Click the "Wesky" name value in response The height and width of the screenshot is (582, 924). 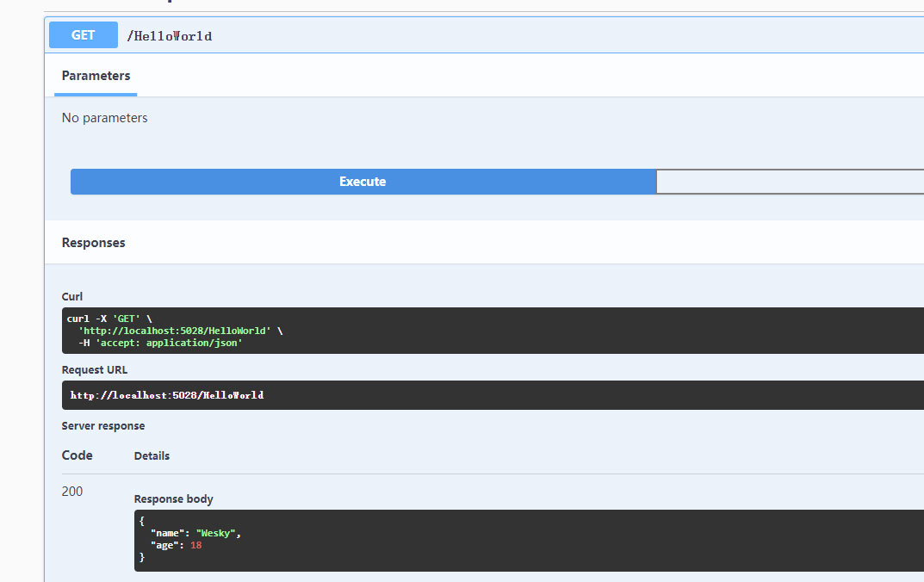(x=215, y=533)
